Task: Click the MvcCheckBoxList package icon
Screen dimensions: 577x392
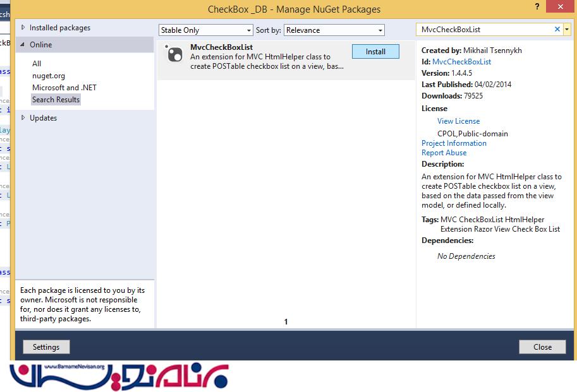Action: point(174,55)
